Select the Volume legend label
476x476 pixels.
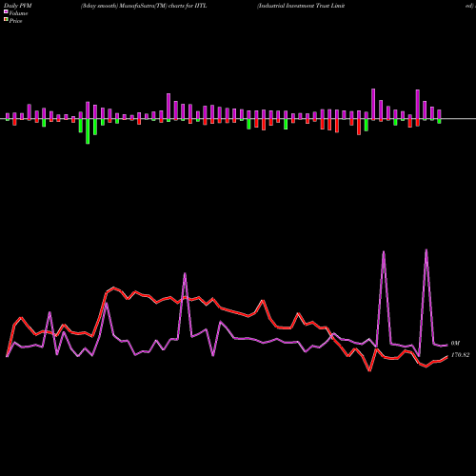[x=18, y=13]
